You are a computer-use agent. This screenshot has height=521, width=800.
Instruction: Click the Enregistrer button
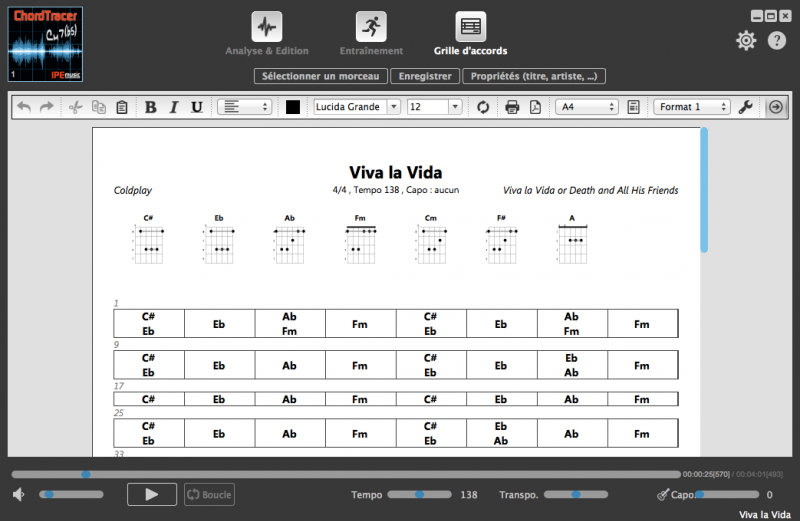tap(425, 76)
